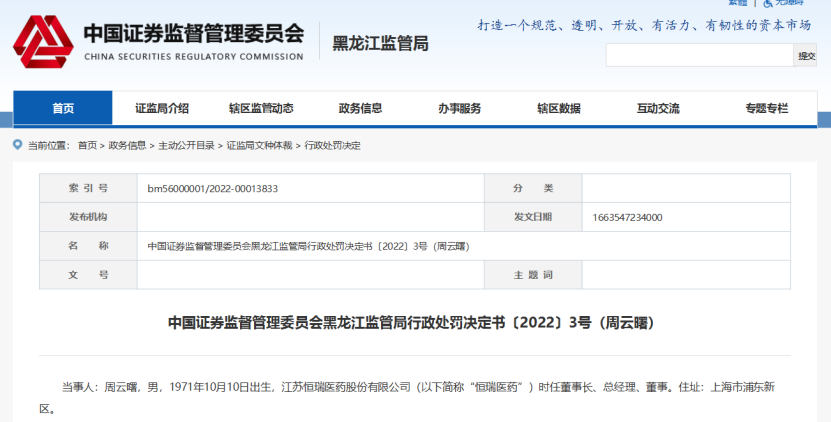Click the 主动公开目录 breadcrumb link
The image size is (831, 422).
pyautogui.click(x=186, y=145)
